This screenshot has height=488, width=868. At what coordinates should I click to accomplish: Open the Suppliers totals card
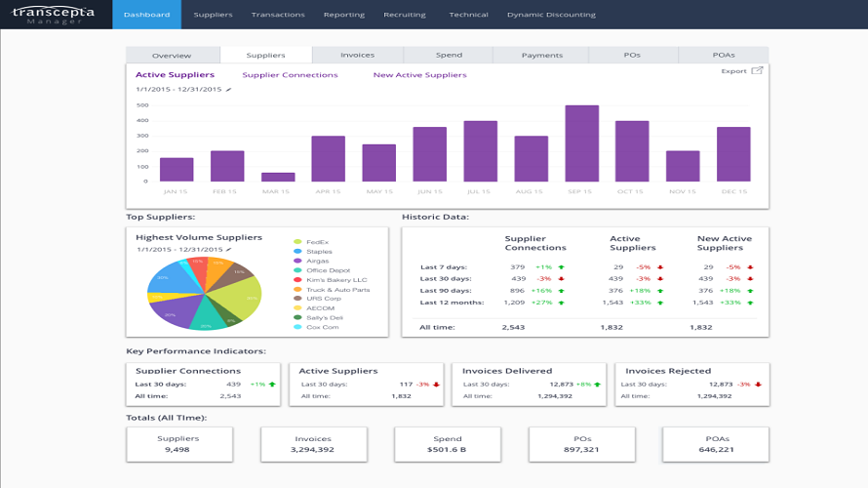(179, 444)
